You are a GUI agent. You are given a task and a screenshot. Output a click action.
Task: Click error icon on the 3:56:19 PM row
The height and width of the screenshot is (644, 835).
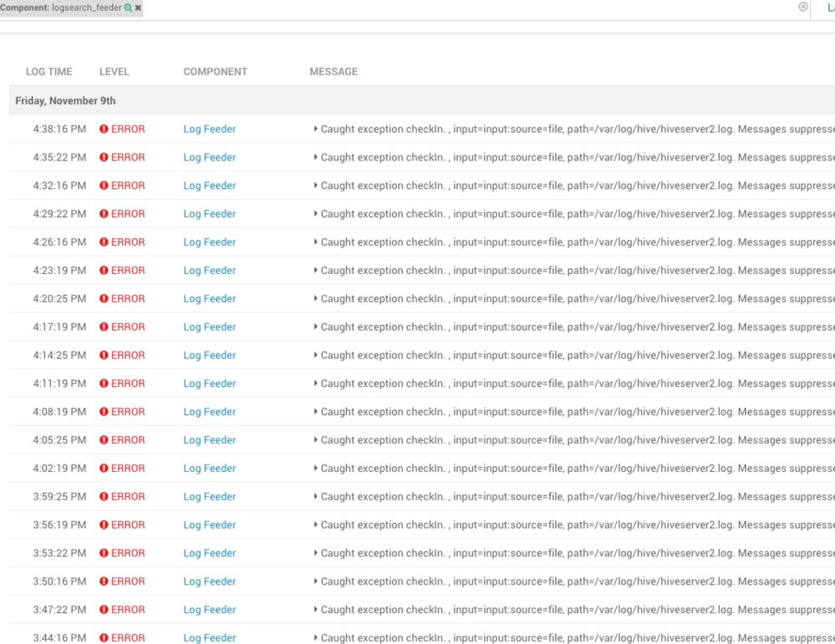(104, 525)
